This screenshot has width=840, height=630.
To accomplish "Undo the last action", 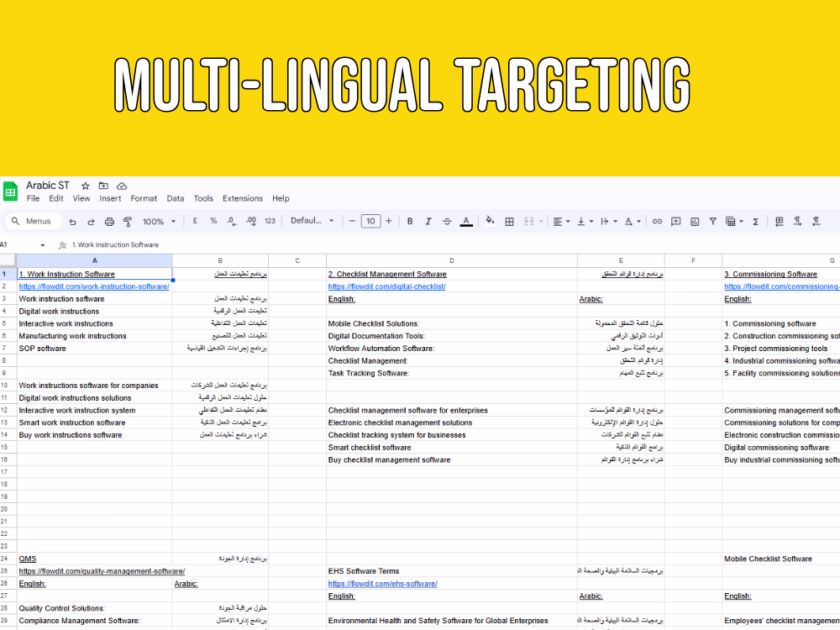I will pos(72,221).
